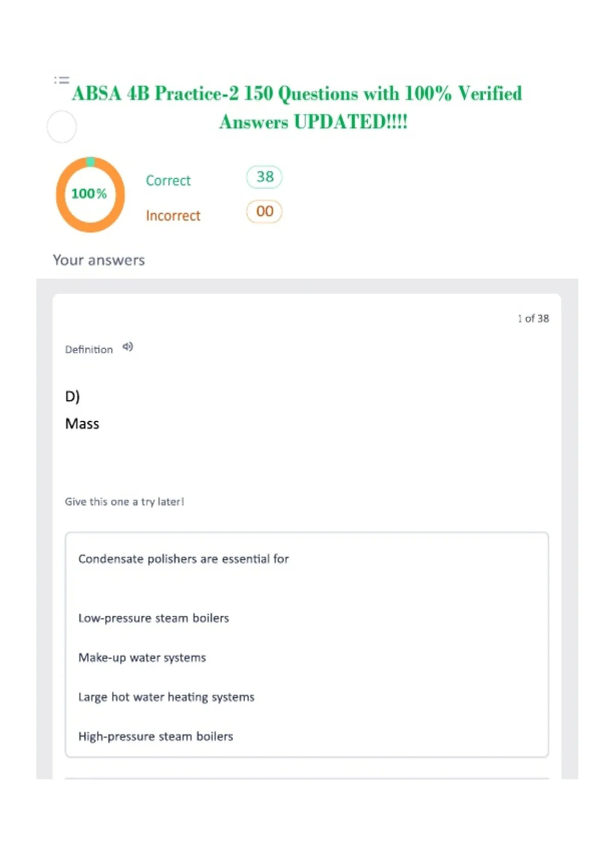Screen dimensions: 613x868
Task: Click the Your answers heading
Action: click(x=99, y=260)
